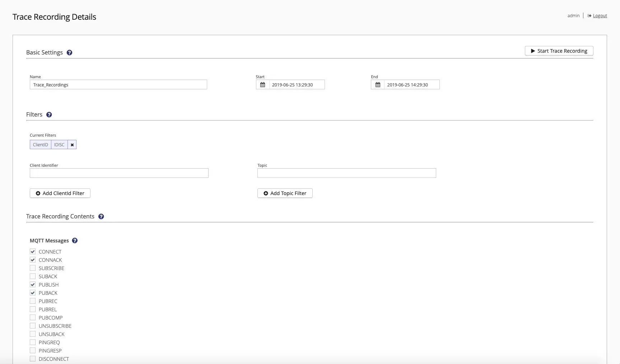
Task: Open the MQTT Messages help icon
Action: pos(75,241)
